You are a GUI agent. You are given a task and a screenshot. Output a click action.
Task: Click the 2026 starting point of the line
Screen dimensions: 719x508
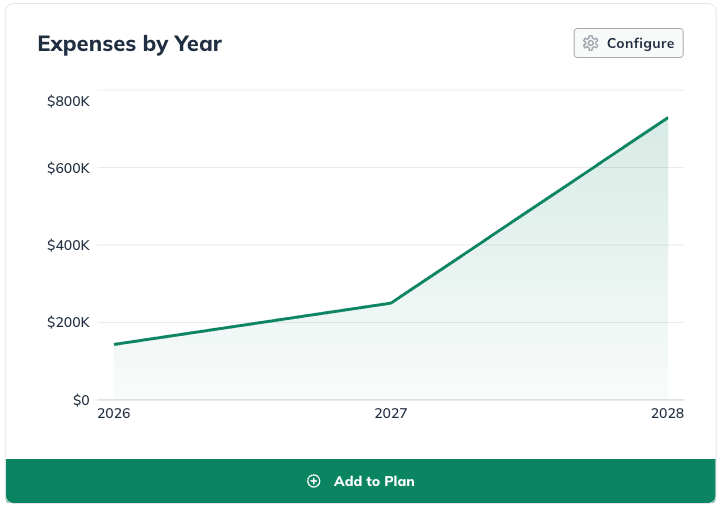(114, 344)
